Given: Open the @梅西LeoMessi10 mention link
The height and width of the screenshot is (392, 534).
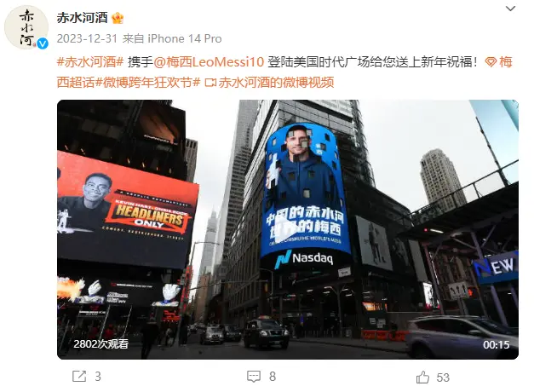Looking at the screenshot, I should 209,62.
